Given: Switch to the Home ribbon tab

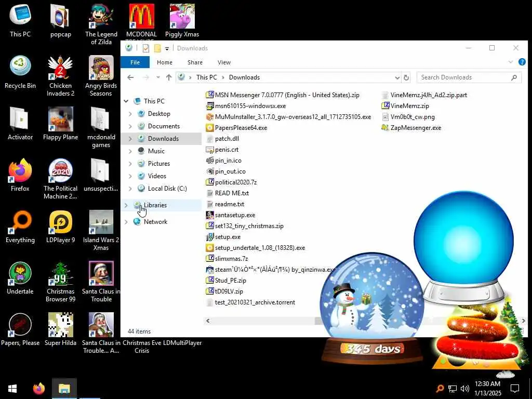Looking at the screenshot, I should [165, 62].
